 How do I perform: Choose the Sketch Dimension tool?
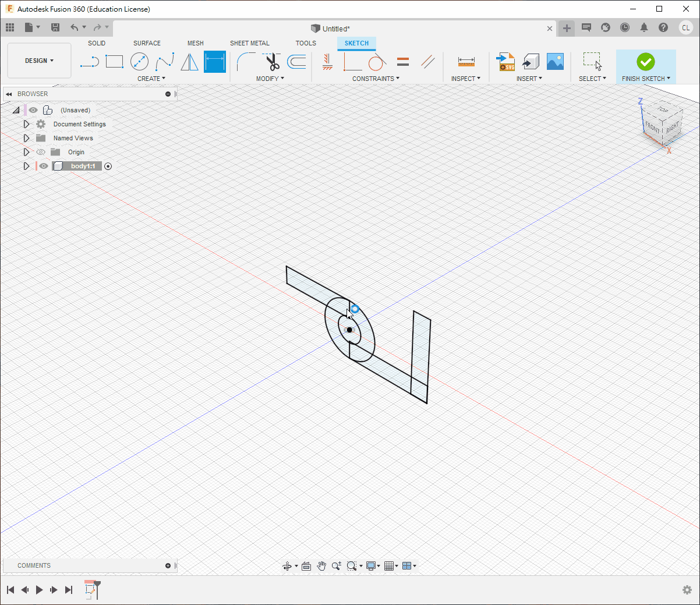point(214,62)
